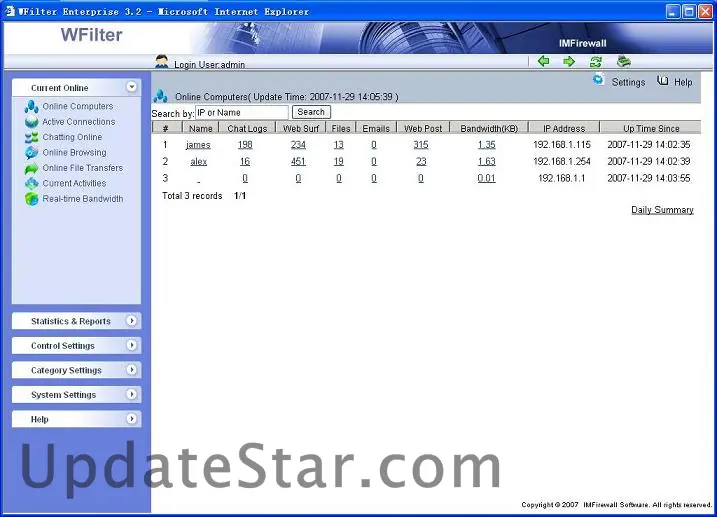
Task: Open Chatting Online in sidebar
Action: tap(72, 137)
